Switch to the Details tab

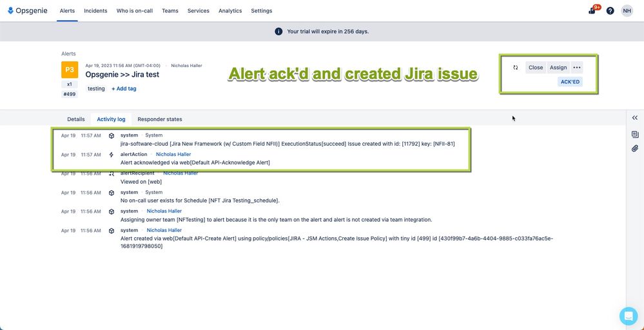tap(76, 119)
